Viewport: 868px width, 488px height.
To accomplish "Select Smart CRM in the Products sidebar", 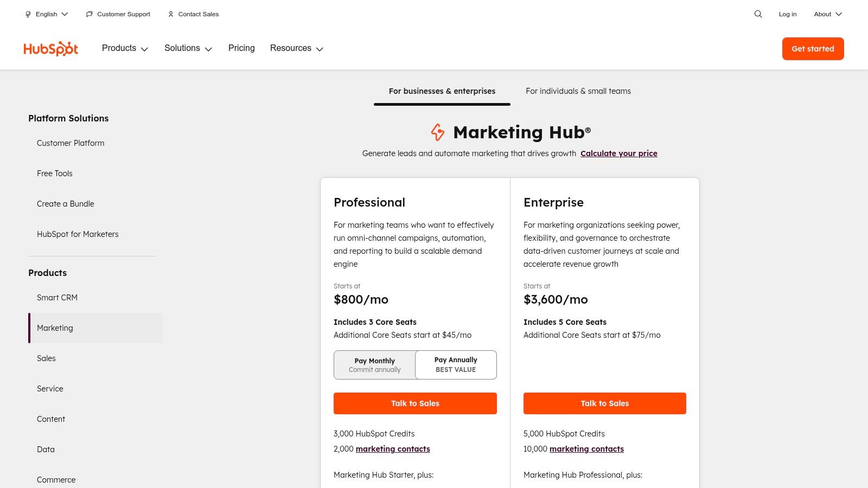I will 57,298.
